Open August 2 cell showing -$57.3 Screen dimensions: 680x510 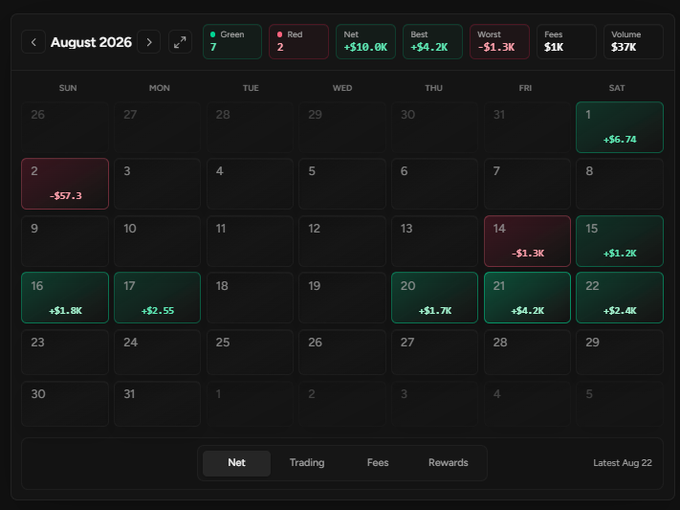(65, 184)
